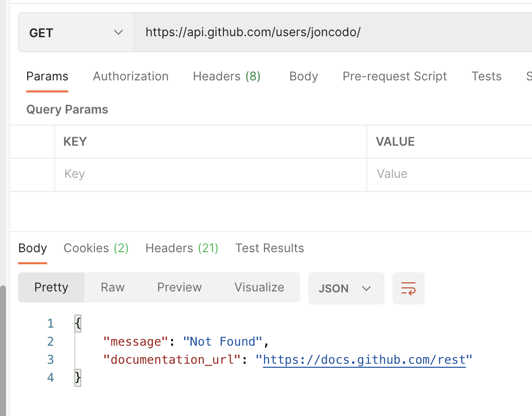Click the beautify response icon
Screen dimensions: 532x416
408,287
